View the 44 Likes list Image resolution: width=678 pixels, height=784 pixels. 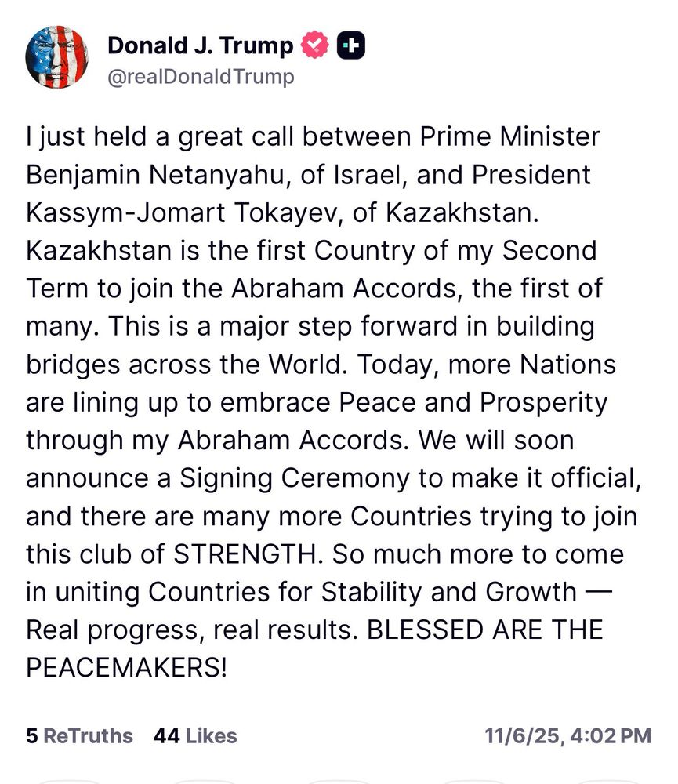(x=195, y=736)
